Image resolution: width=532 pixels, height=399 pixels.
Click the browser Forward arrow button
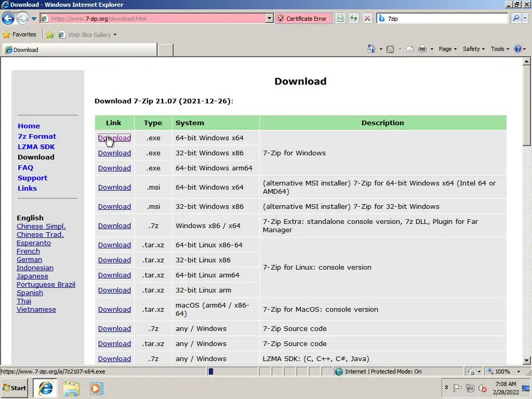coord(22,18)
